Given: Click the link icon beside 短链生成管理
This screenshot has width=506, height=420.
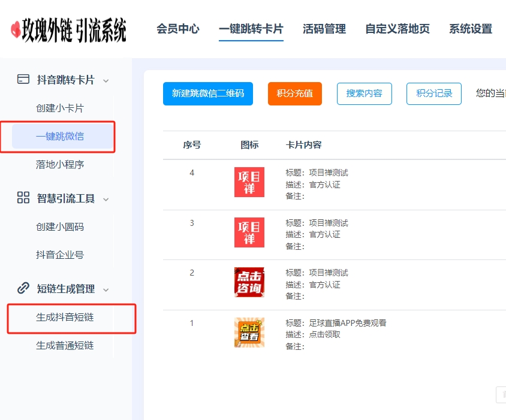Looking at the screenshot, I should pos(23,288).
